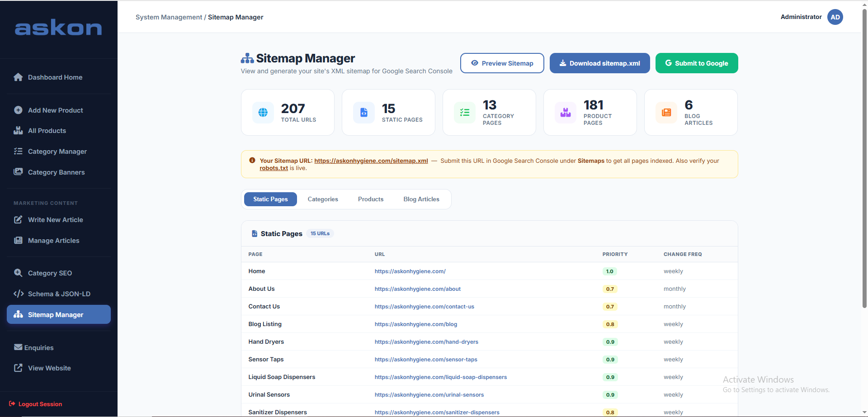Open the urinal-sensors URL link
This screenshot has width=868, height=417.
pos(429,395)
